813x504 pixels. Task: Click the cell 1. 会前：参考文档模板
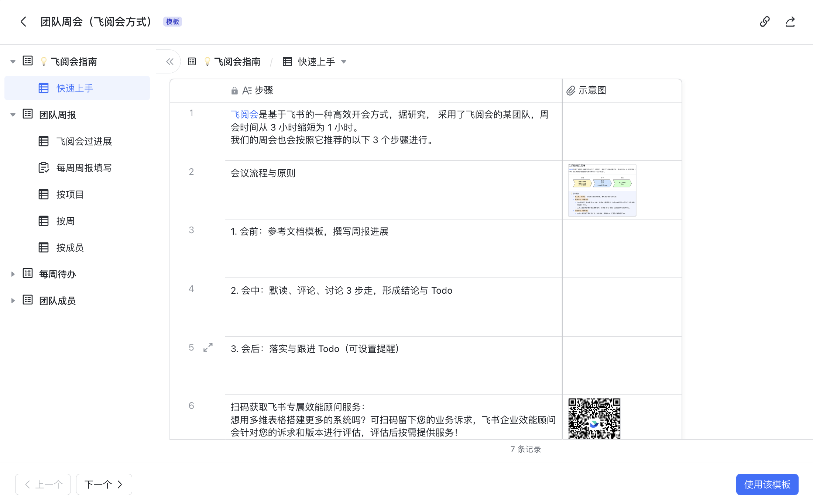point(394,249)
